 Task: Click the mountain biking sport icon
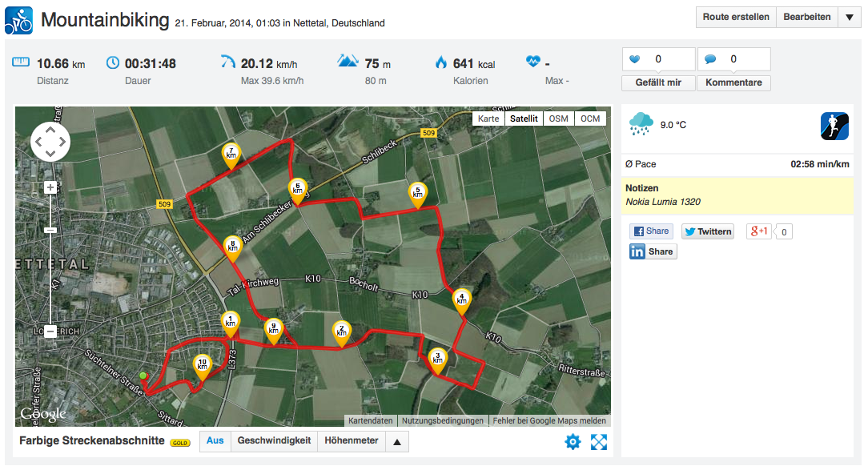click(x=19, y=21)
